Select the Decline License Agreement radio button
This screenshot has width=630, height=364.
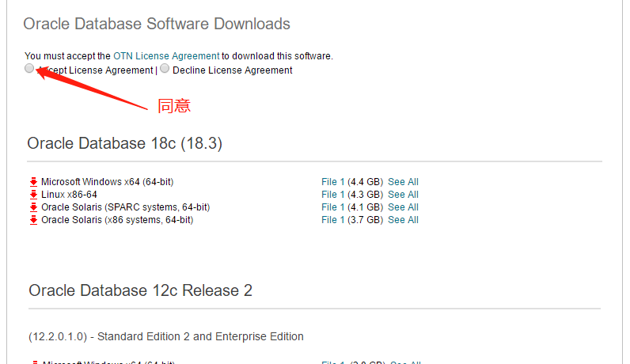(x=165, y=69)
